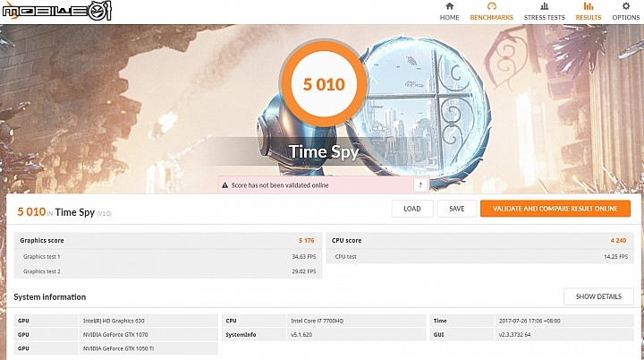Click the 29.02 FPS value
Screen dimensions: 644x360
point(303,271)
